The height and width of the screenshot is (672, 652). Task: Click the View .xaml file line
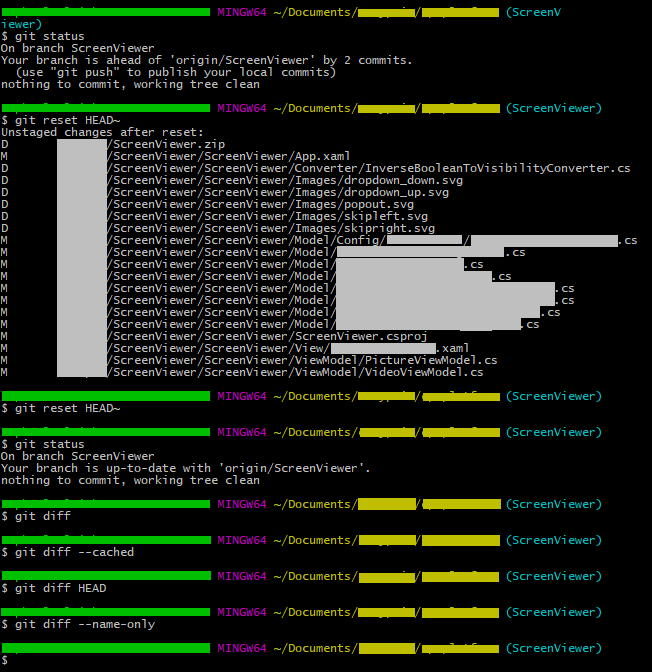pos(235,348)
